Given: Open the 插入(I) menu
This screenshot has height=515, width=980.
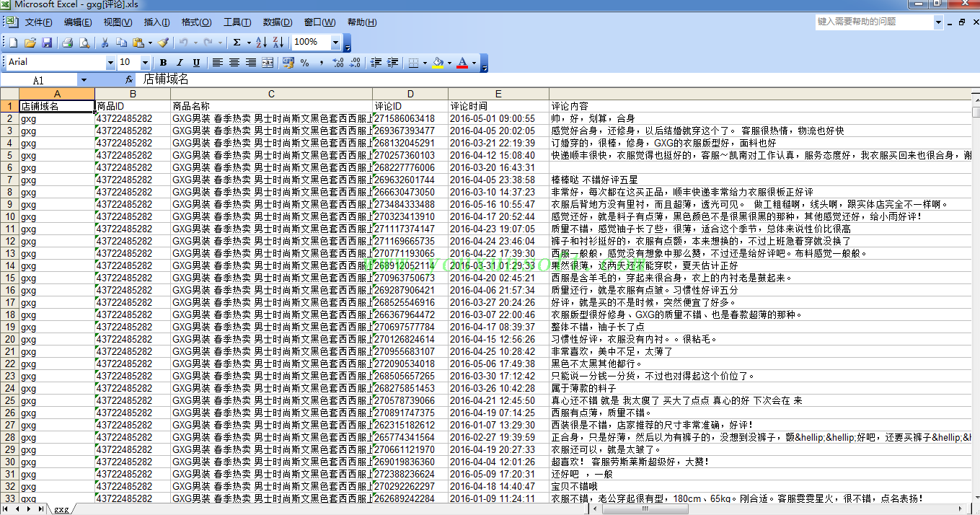Looking at the screenshot, I should pos(157,22).
